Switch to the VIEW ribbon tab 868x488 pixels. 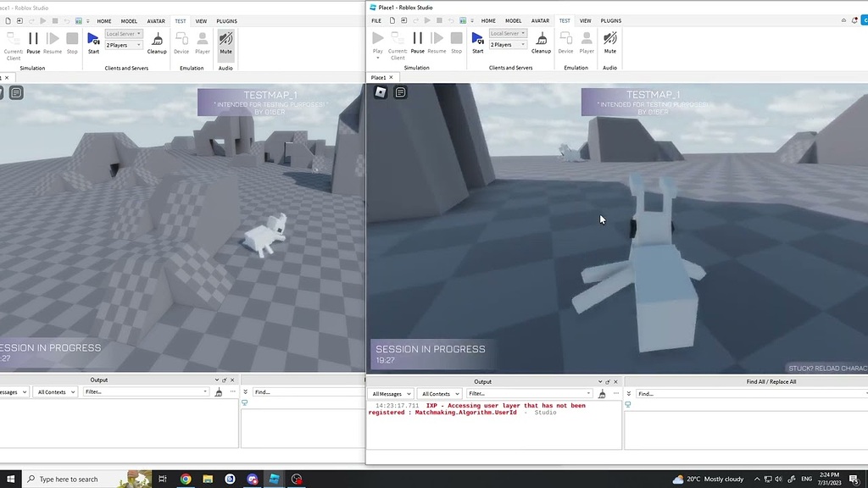585,20
